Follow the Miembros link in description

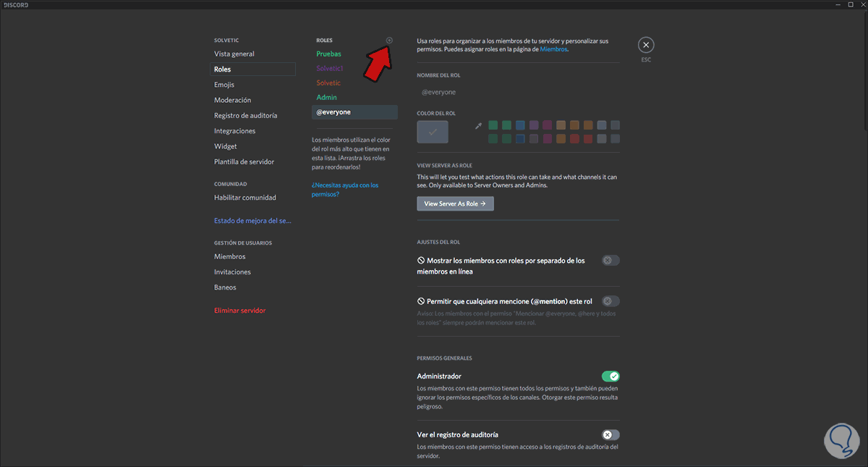553,49
